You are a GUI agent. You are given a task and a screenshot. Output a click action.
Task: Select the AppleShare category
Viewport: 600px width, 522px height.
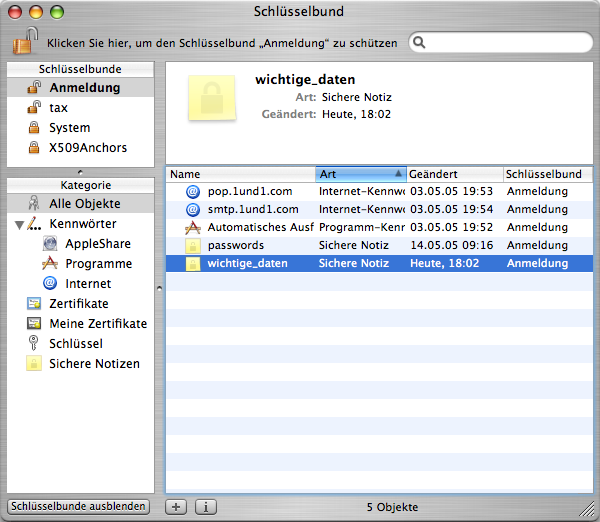(97, 244)
